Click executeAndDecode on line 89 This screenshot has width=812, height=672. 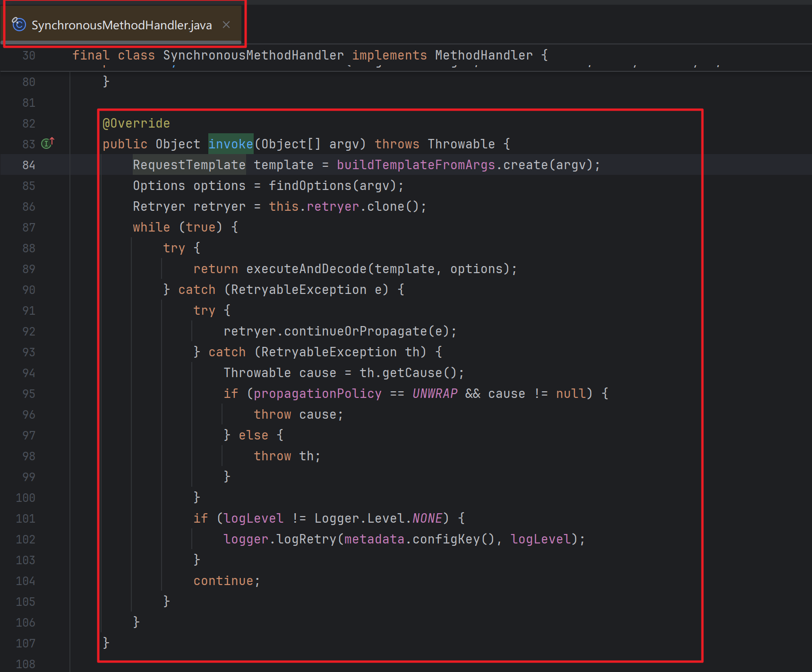(x=306, y=269)
